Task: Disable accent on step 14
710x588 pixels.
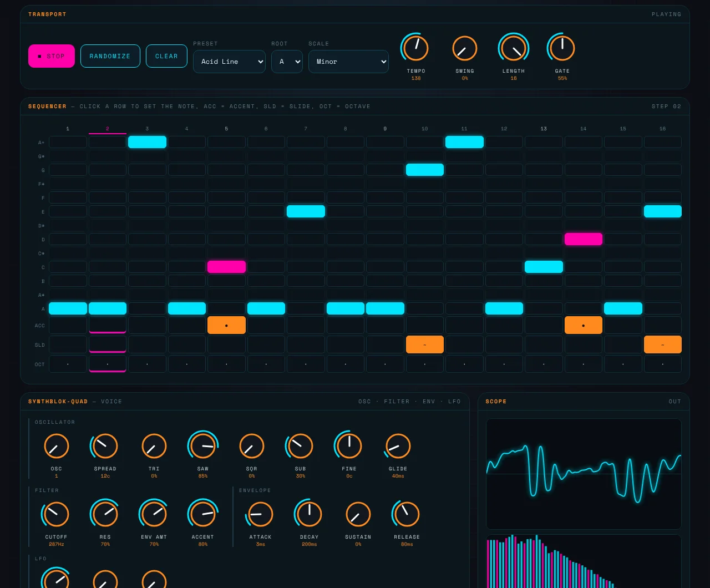Action: tap(584, 325)
